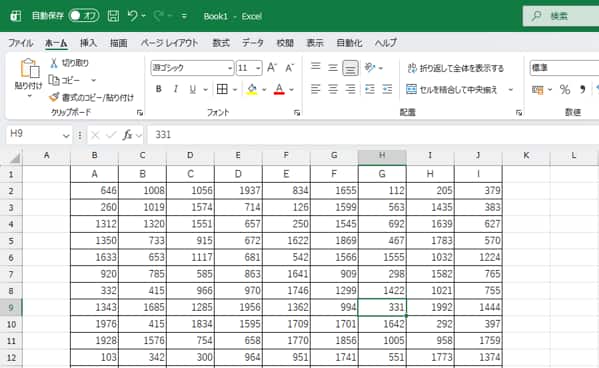Click the Undo arrow icon
The width and height of the screenshot is (599, 368).
tap(132, 16)
